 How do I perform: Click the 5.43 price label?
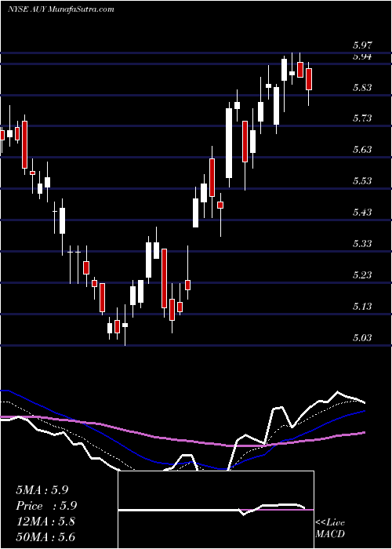click(x=362, y=213)
